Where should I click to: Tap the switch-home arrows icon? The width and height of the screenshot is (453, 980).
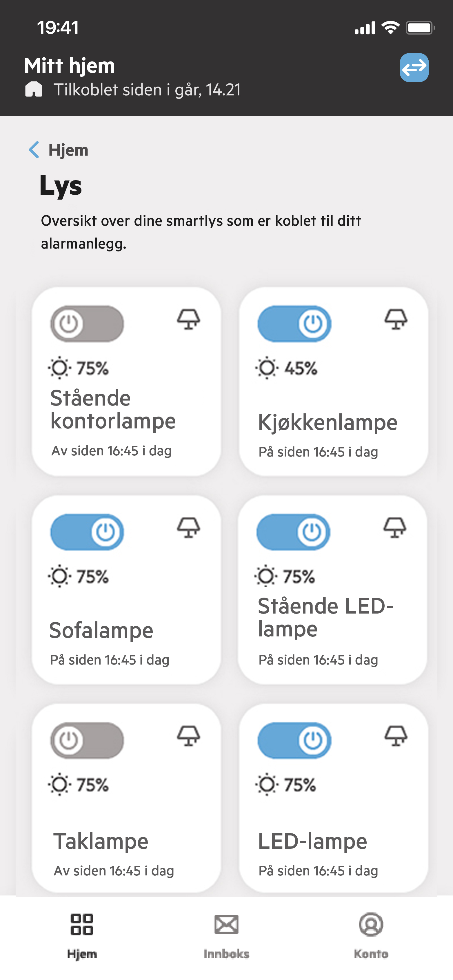click(x=414, y=68)
